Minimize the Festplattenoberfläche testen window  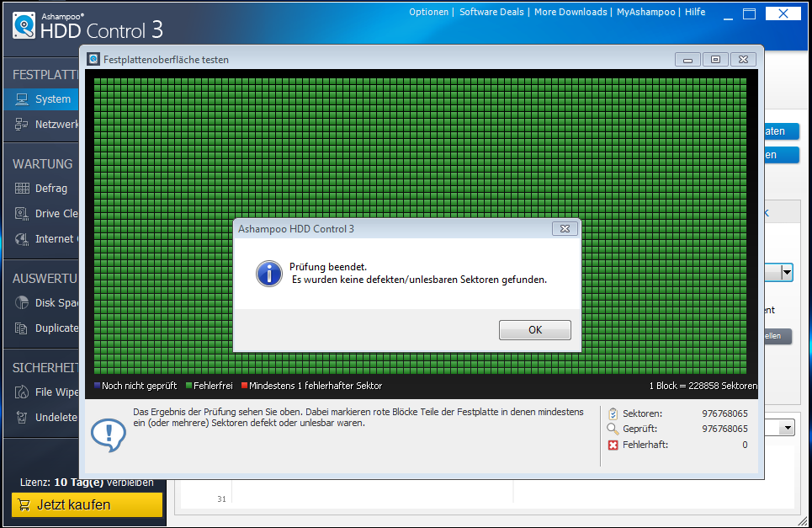coord(687,60)
